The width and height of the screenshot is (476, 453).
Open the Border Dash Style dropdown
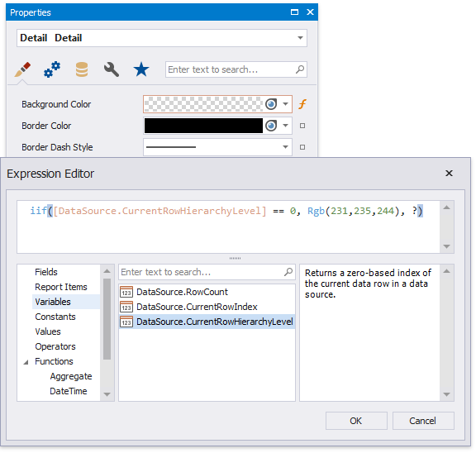(285, 147)
